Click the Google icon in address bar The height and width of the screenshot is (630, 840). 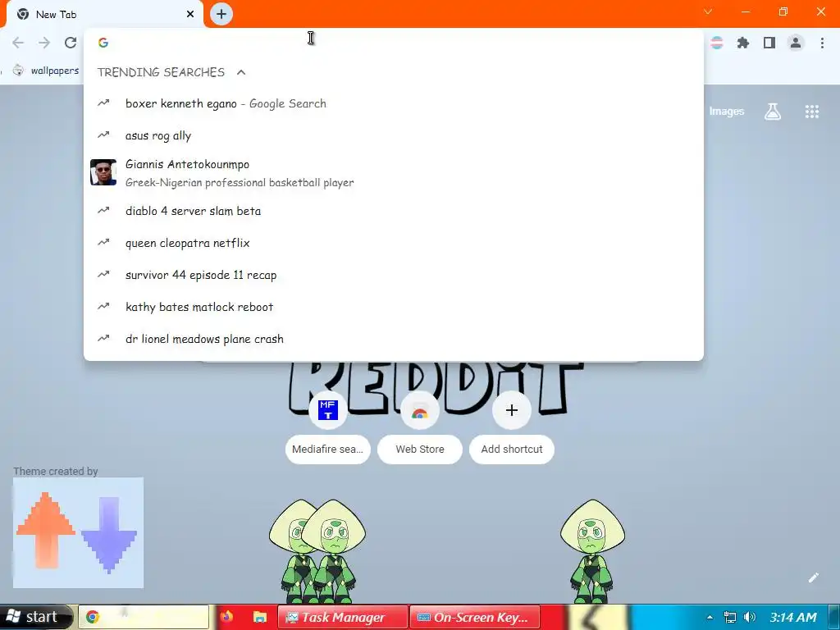click(x=103, y=43)
